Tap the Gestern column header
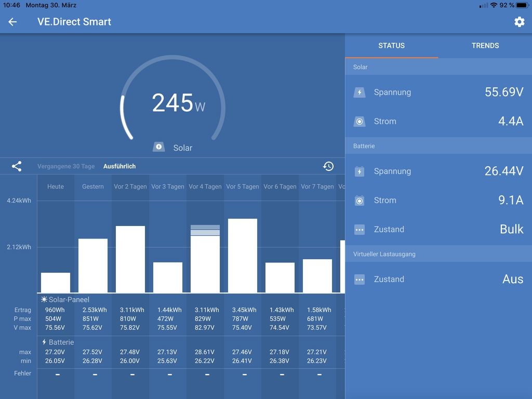 93,187
